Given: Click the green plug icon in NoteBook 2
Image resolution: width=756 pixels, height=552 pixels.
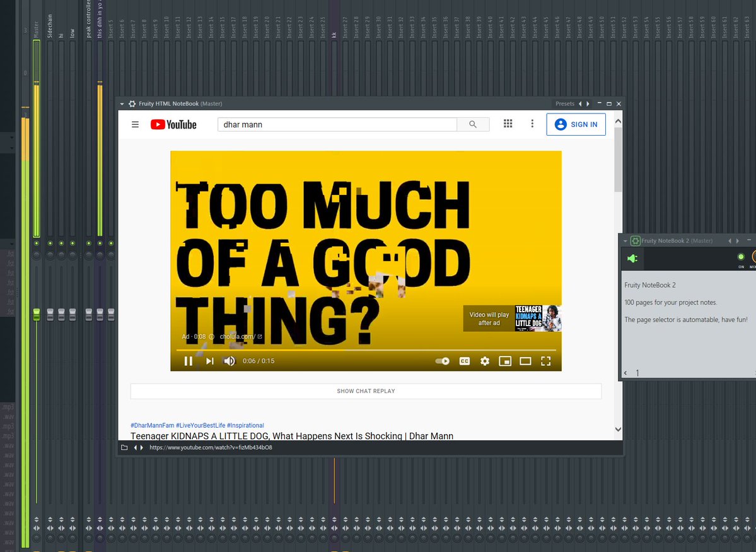Looking at the screenshot, I should pyautogui.click(x=632, y=258).
